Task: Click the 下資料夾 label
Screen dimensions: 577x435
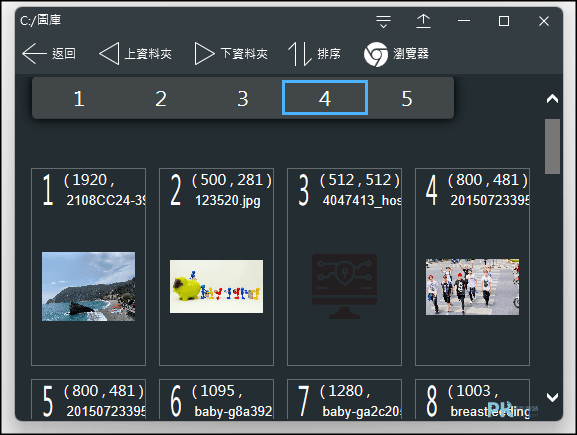Action: [244, 54]
